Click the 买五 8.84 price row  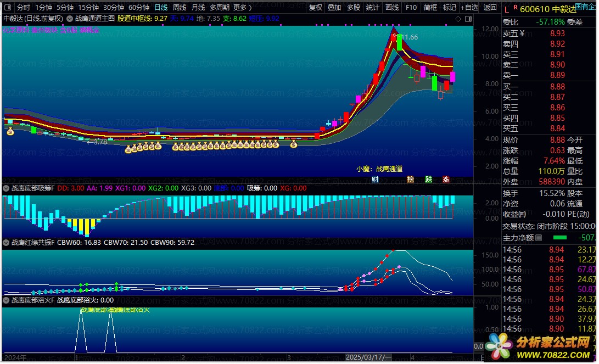[548, 128]
